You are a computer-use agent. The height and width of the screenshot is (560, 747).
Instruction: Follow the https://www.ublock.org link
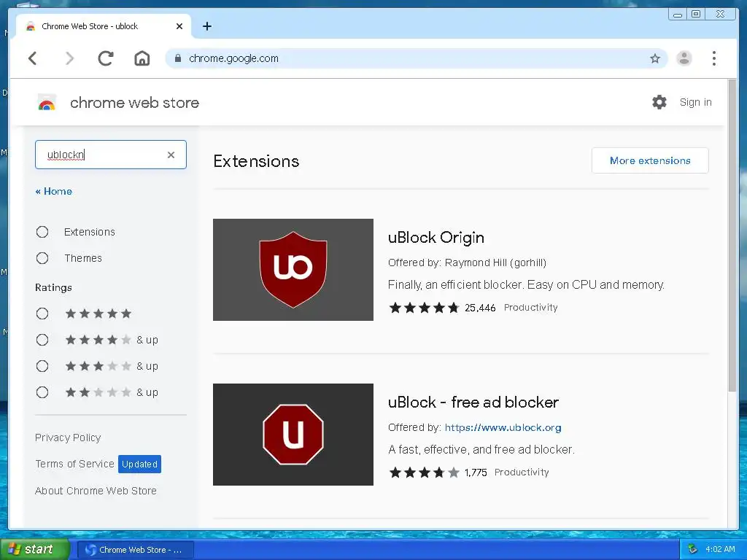503,427
